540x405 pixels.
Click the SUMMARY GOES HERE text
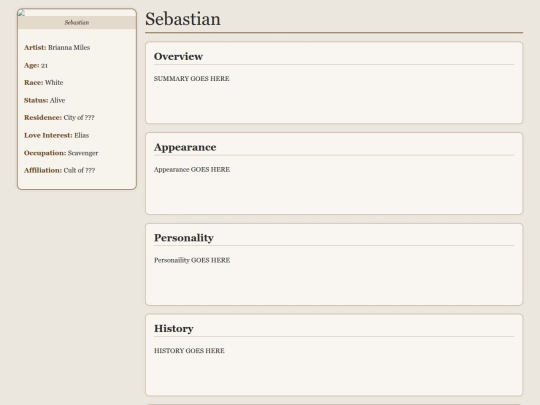(x=191, y=79)
